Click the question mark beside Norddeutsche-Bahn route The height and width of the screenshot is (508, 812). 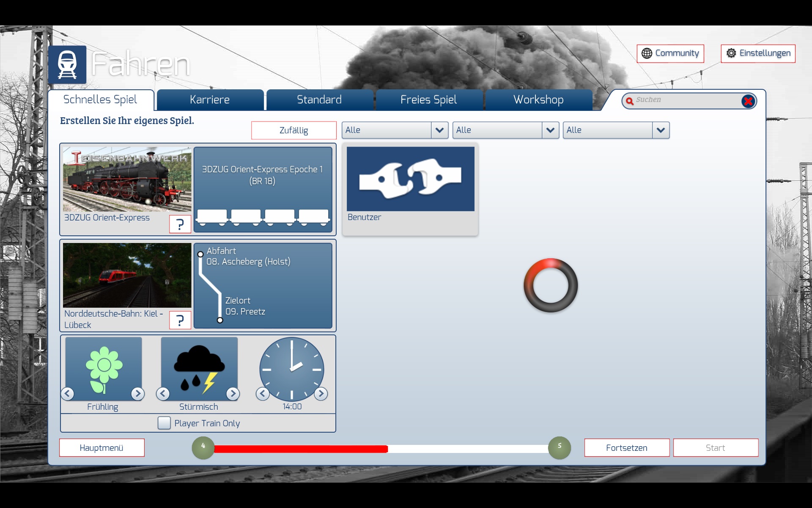pyautogui.click(x=180, y=320)
